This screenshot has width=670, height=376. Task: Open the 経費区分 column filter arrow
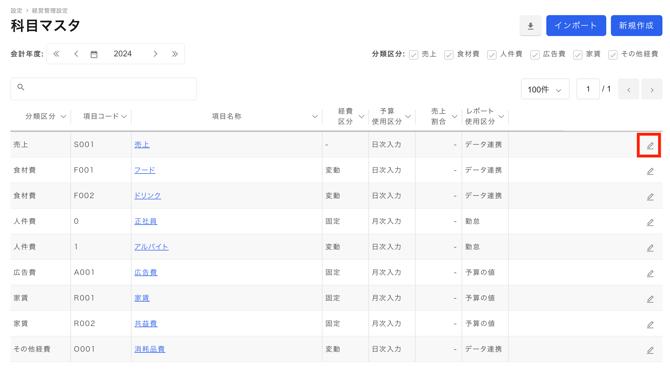click(361, 117)
